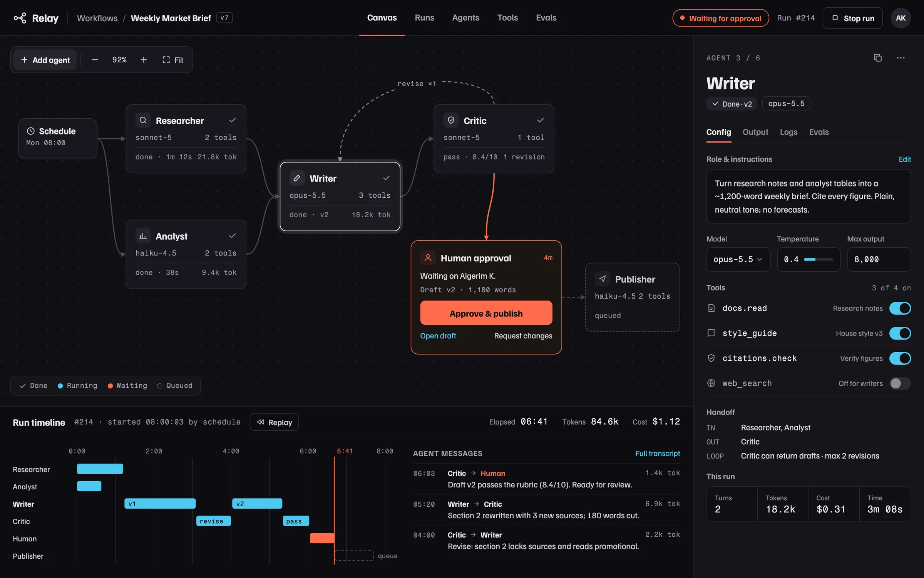Screen dimensions: 924x578
Task: Disable the citations.check tool toggle
Action: tap(900, 358)
